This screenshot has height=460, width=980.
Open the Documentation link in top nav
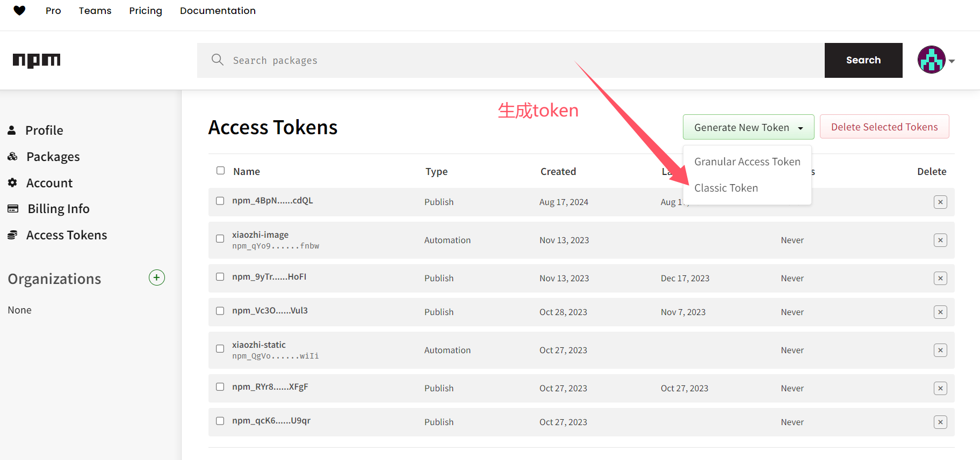pyautogui.click(x=218, y=11)
